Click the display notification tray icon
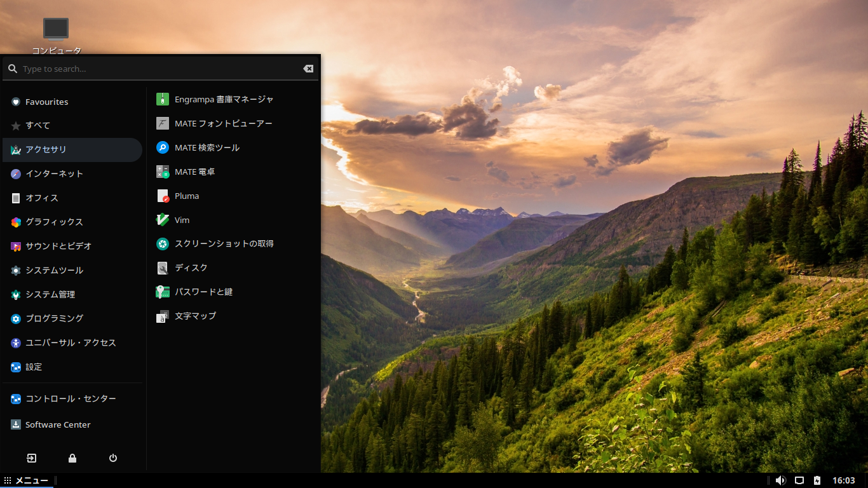Screen dimensions: 868x488 tap(800, 480)
